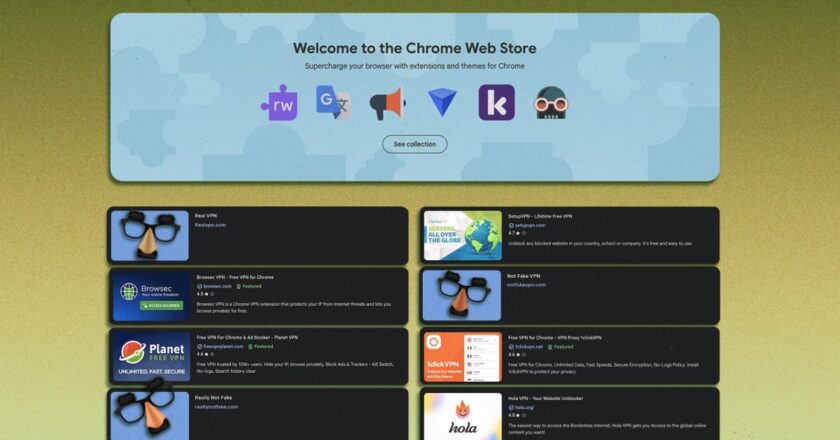Open the Google Translate extension icon
840x440 pixels.
[333, 102]
